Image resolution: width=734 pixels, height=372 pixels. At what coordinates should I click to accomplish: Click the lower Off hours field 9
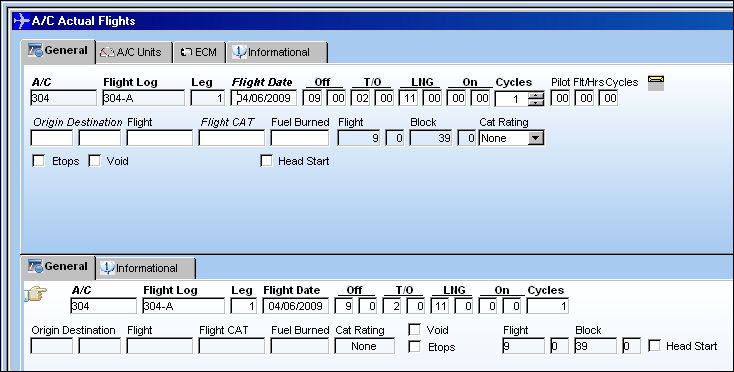(x=344, y=306)
